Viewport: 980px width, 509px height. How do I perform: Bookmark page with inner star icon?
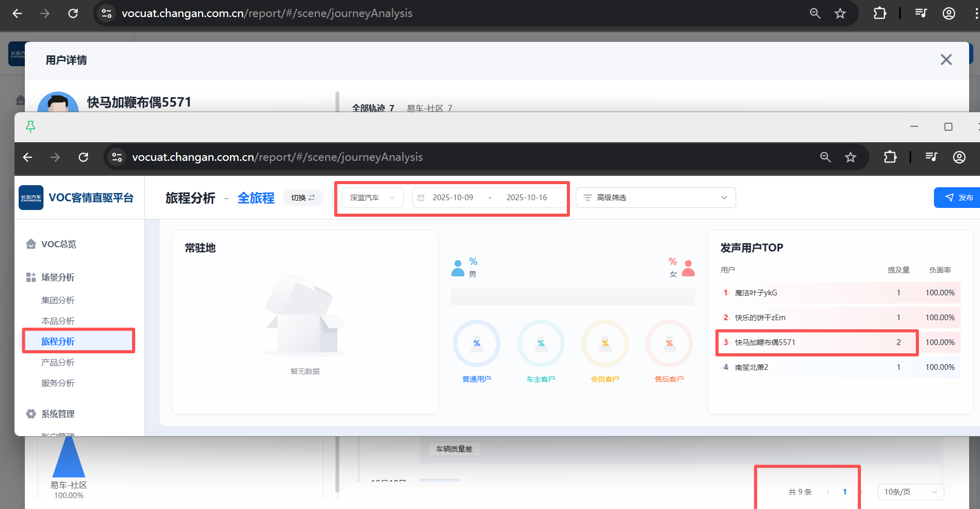click(x=851, y=157)
